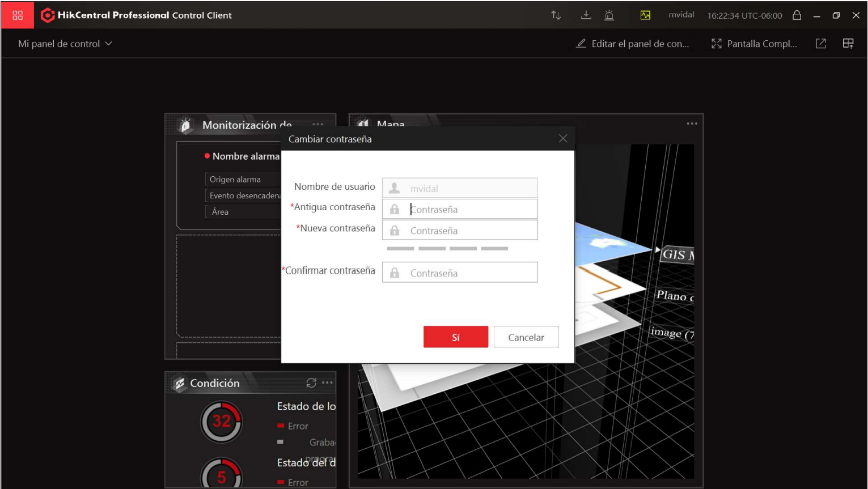The height and width of the screenshot is (489, 868).
Task: Click Editar el panel de control
Action: click(x=633, y=44)
